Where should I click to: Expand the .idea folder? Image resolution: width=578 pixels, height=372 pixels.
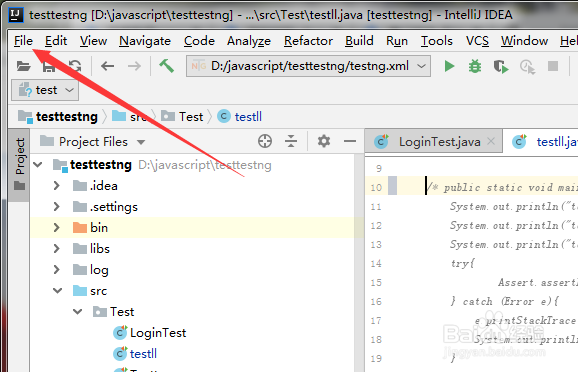[x=56, y=186]
